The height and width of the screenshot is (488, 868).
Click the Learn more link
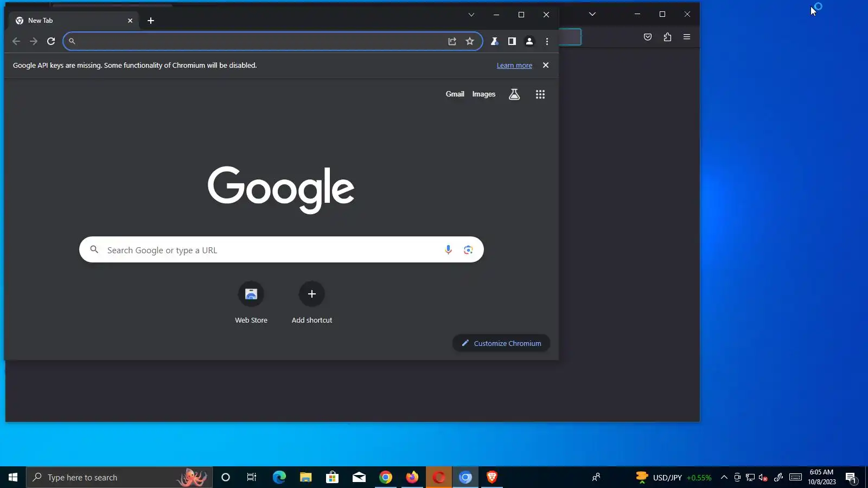click(514, 66)
